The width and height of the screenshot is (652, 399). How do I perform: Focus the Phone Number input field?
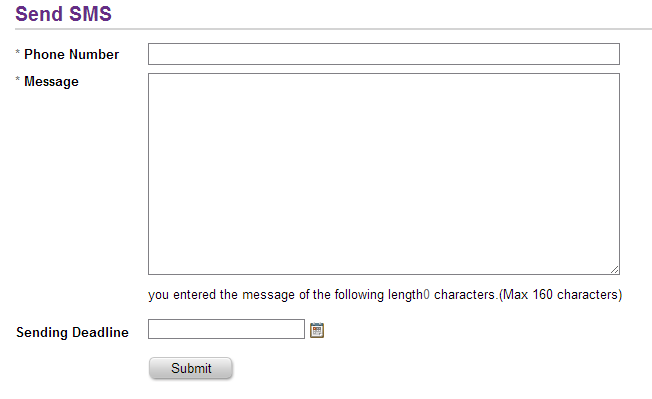pyautogui.click(x=384, y=54)
